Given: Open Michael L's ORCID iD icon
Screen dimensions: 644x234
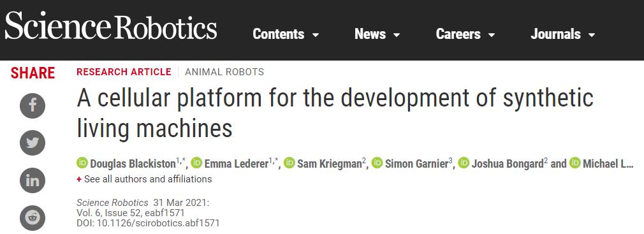Looking at the screenshot, I should point(575,163).
